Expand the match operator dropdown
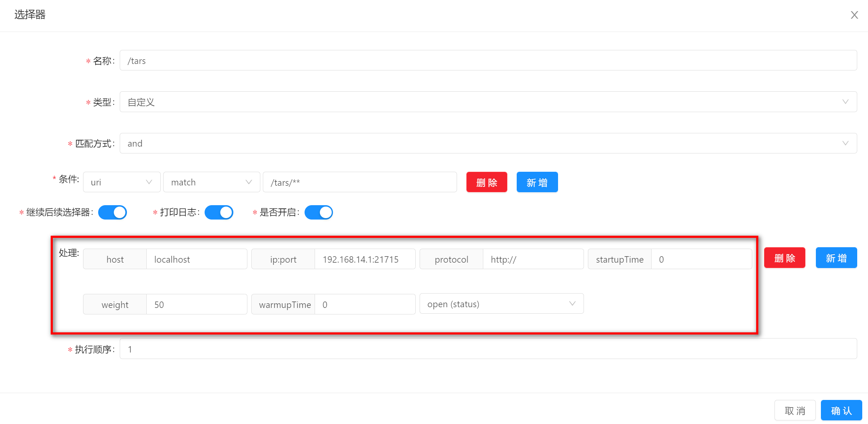Image resolution: width=868 pixels, height=424 pixels. 211,182
